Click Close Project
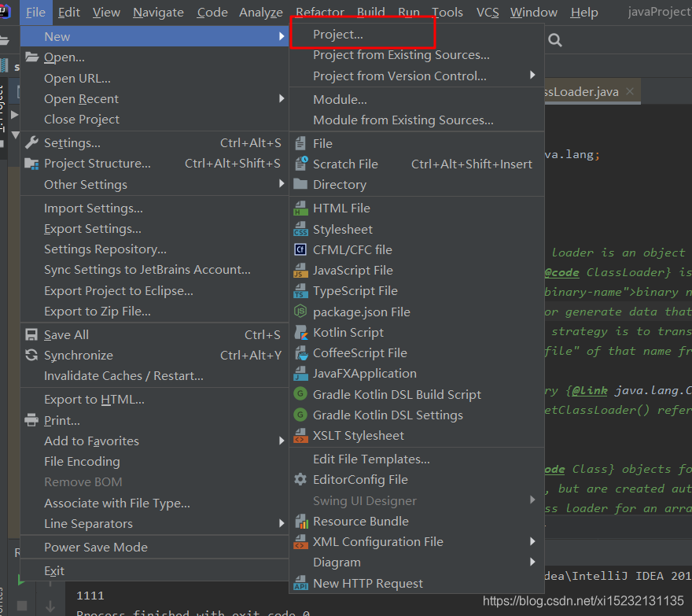This screenshot has height=616, width=692. [x=154, y=120]
